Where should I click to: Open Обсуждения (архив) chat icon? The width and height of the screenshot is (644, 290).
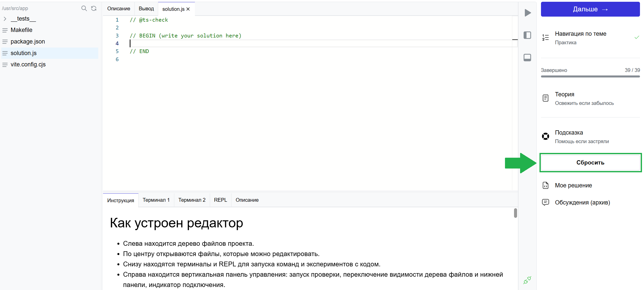pos(546,202)
